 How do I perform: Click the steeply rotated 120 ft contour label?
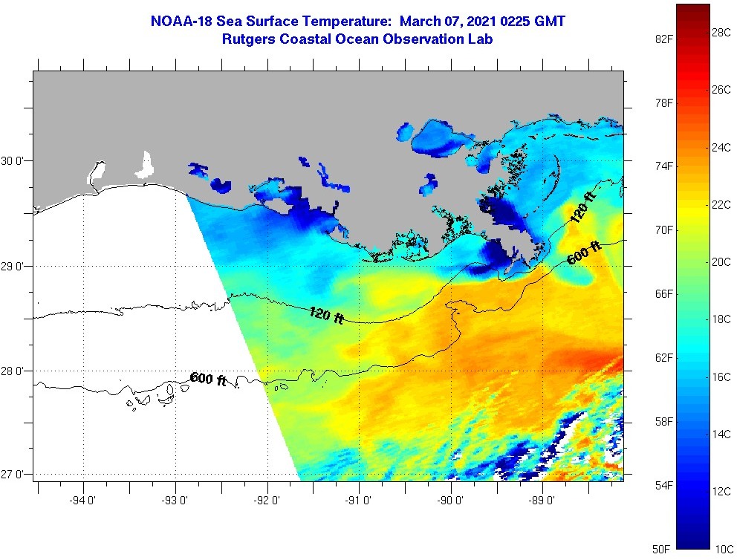pos(582,207)
